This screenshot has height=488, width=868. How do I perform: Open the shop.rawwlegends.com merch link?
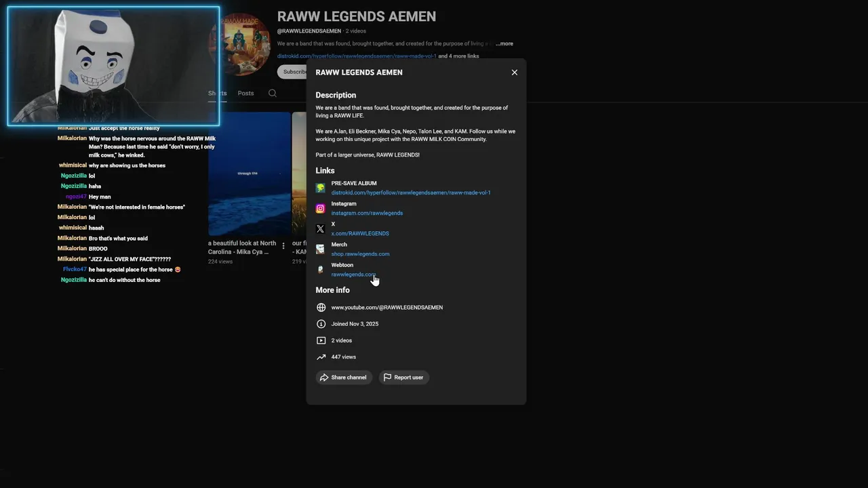(360, 254)
